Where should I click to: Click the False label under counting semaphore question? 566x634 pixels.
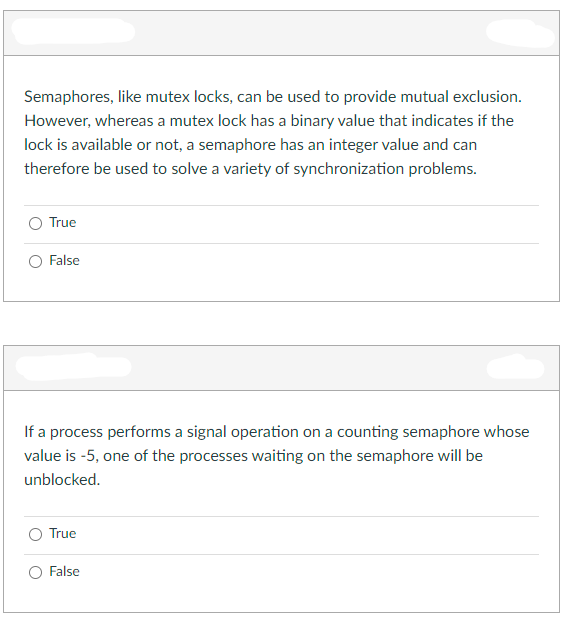64,571
